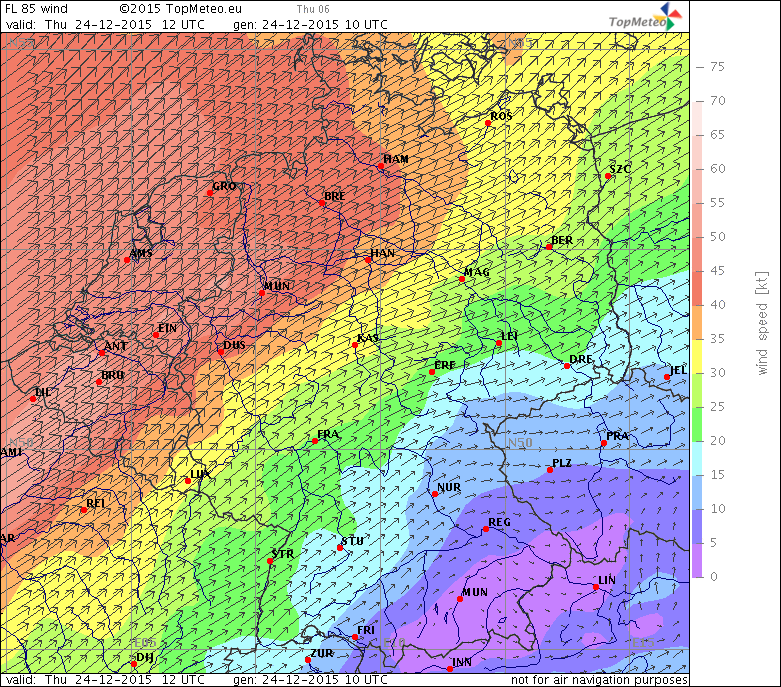This screenshot has height=687, width=781.
Task: Click the TopMeteo logo in top corner
Action: pyautogui.click(x=647, y=17)
